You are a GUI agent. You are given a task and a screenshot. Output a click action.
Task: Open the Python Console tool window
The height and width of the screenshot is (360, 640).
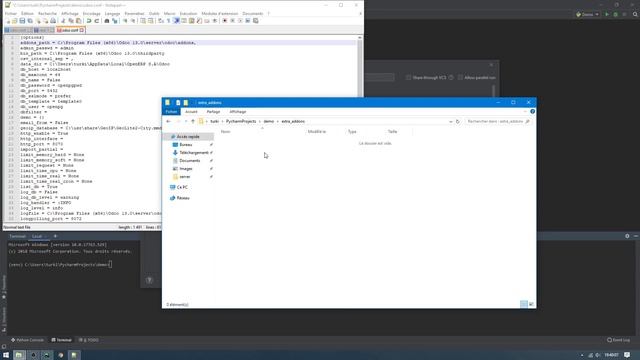28,340
